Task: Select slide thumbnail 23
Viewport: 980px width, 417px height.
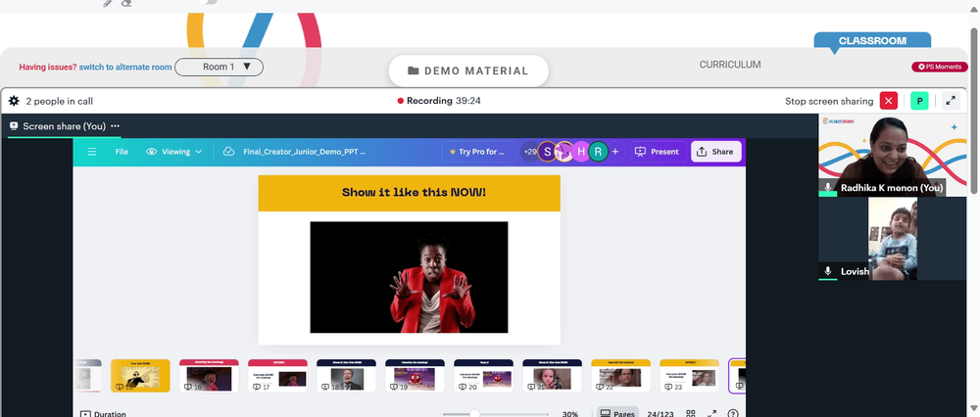Action: (689, 375)
